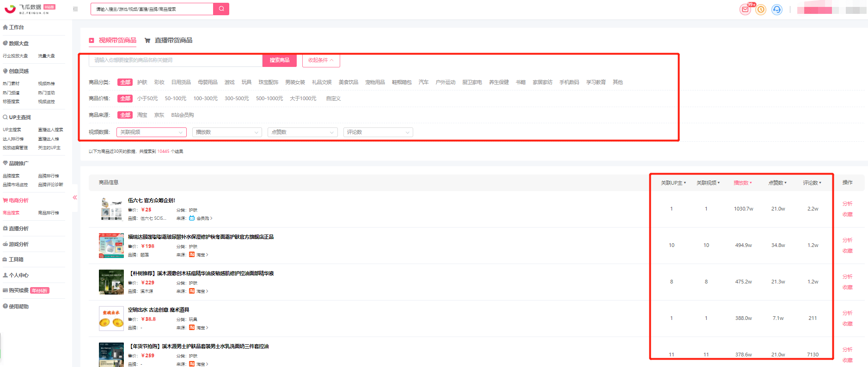Open 商品排行榜 sidebar link
Image resolution: width=868 pixels, height=367 pixels.
tap(49, 213)
